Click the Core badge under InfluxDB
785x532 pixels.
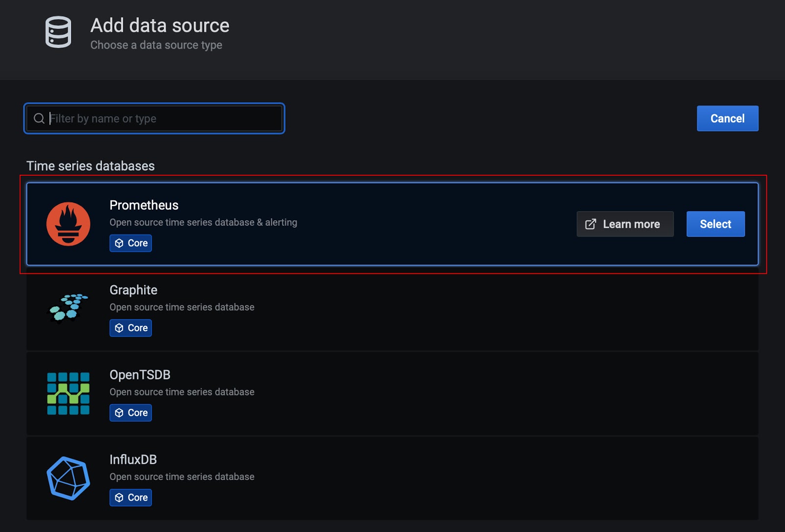[x=131, y=498]
